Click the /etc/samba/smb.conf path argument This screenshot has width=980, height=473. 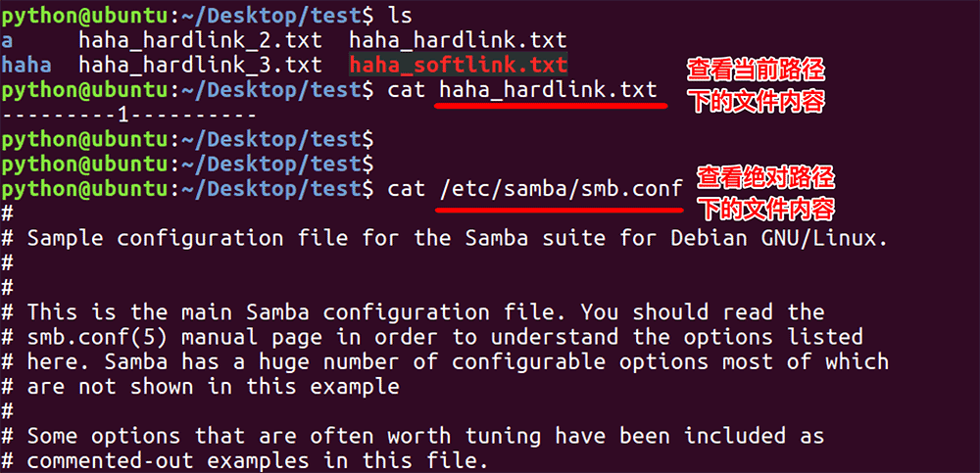click(561, 188)
